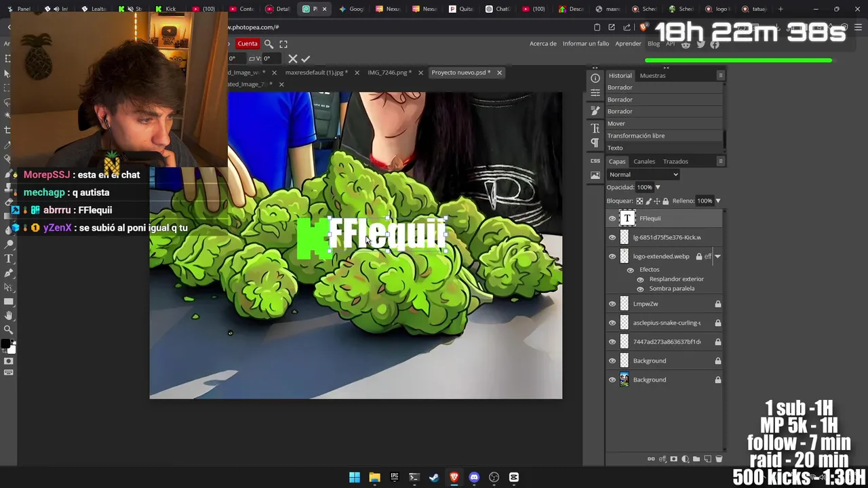Open the image preview panel icon

coord(595,176)
